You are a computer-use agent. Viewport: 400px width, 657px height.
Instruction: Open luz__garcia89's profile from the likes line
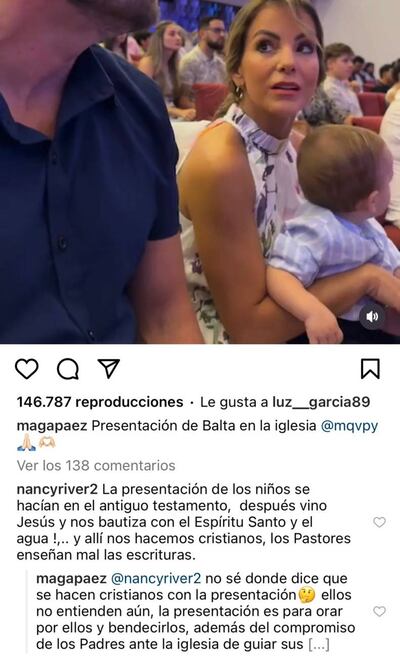click(x=321, y=402)
